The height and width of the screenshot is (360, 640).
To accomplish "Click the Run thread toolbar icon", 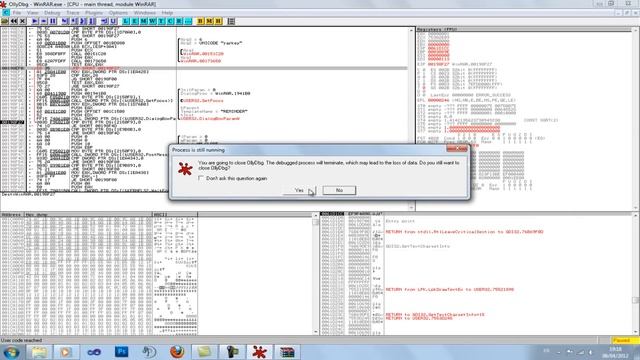I will point(44,21).
